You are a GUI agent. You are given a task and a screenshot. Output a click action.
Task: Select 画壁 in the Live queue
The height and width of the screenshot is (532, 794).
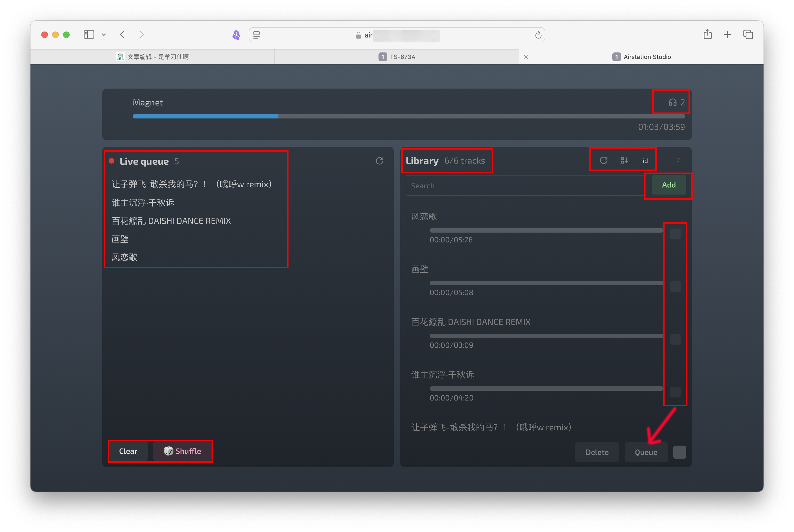120,239
